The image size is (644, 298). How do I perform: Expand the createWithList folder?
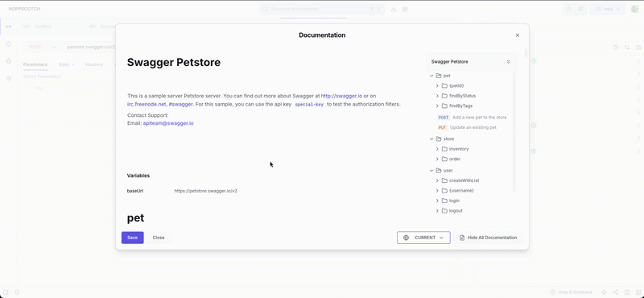click(x=437, y=180)
